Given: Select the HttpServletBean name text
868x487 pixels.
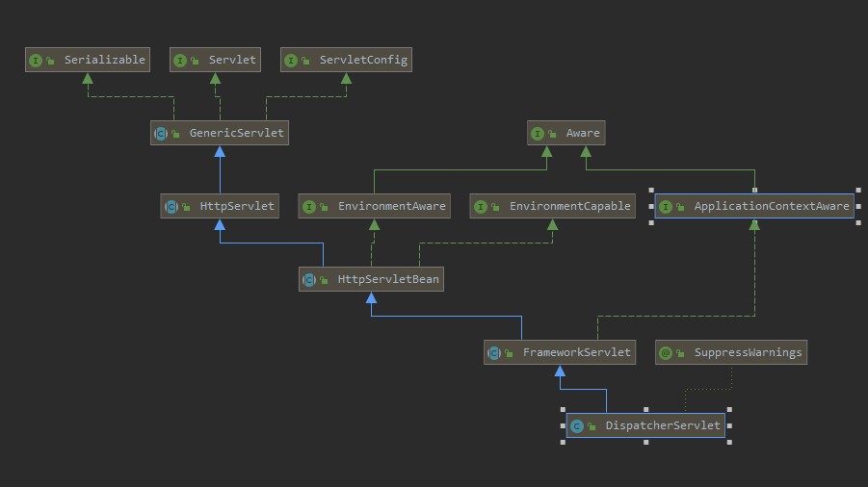Looking at the screenshot, I should (x=387, y=279).
